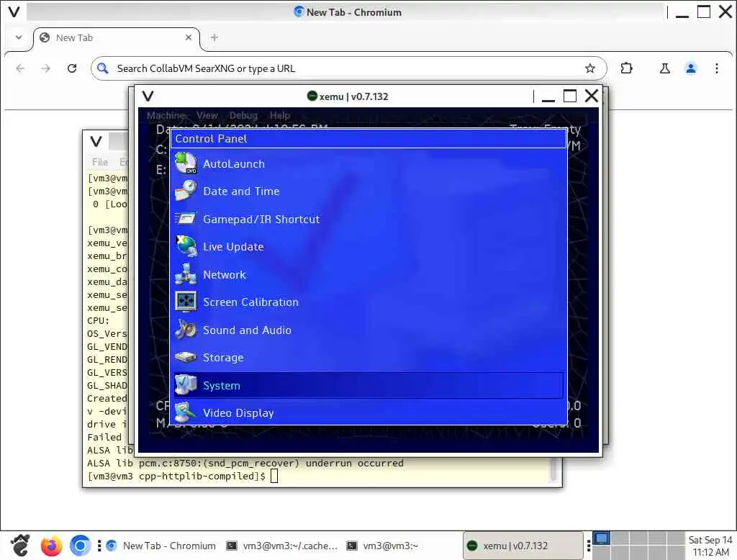The image size is (737, 560).
Task: Open the xemu Help menu
Action: point(280,115)
